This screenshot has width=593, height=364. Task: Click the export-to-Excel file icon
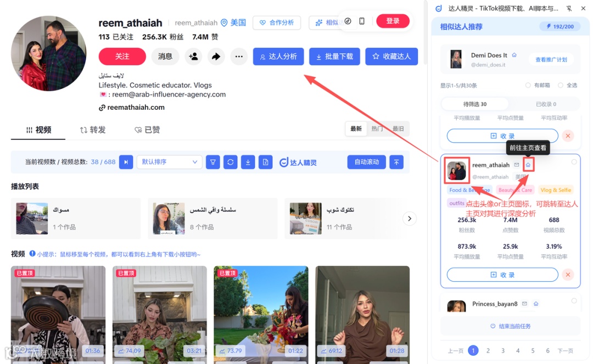click(266, 162)
